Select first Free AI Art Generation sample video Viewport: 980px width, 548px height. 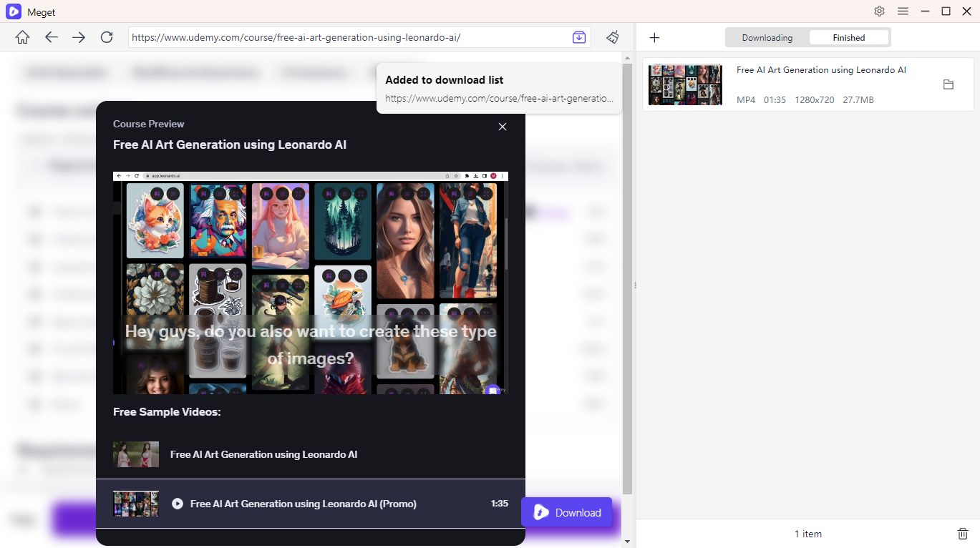pyautogui.click(x=263, y=454)
